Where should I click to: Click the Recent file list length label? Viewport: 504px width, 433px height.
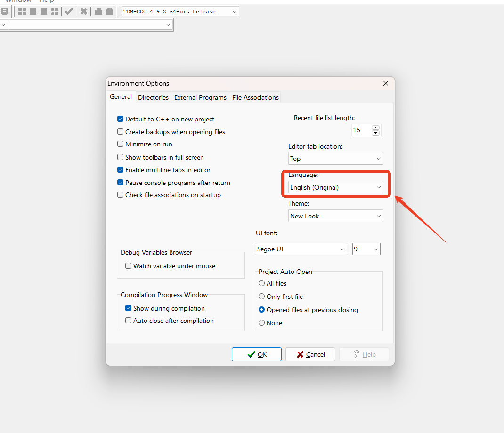pyautogui.click(x=325, y=118)
